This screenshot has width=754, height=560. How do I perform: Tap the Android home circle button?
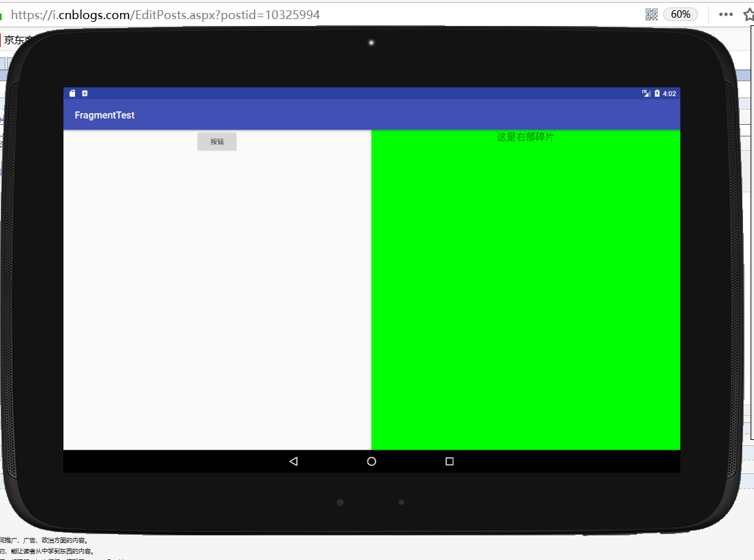click(x=372, y=462)
